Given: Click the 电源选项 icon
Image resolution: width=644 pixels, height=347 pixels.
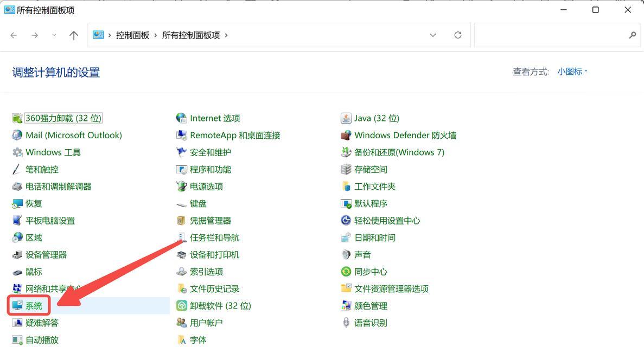Looking at the screenshot, I should click(x=181, y=187).
